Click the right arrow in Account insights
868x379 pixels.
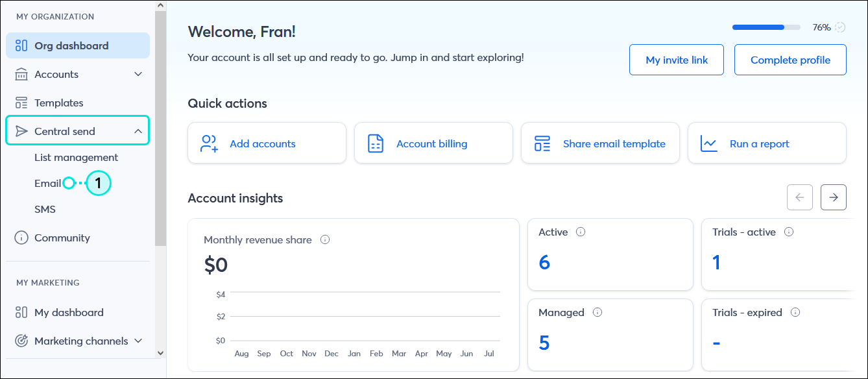point(833,197)
